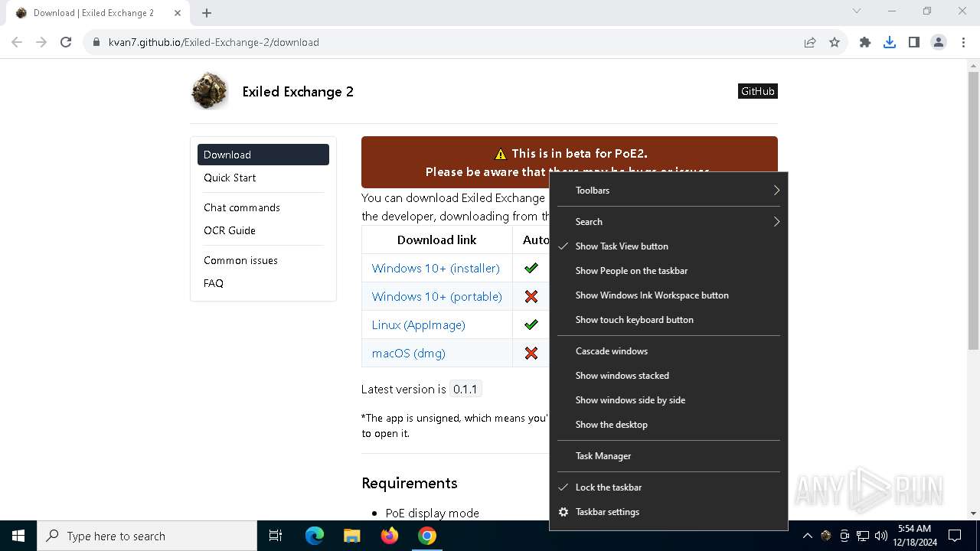Click the gear icon beside Taskbar settings
Viewport: 980px width, 551px height.
(x=563, y=512)
